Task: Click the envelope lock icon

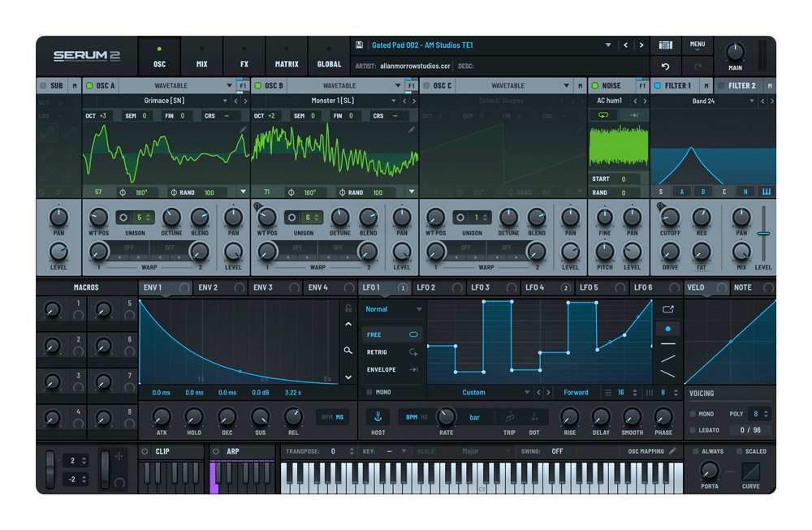Action: 348,308
